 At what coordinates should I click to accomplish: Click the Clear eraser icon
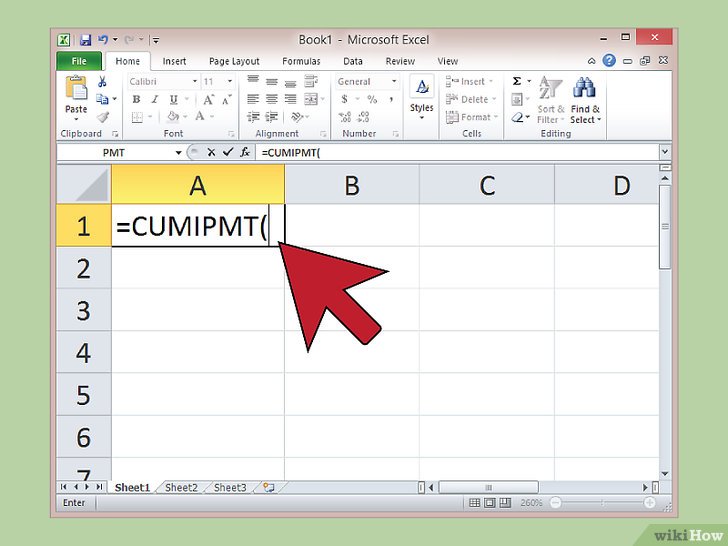click(x=517, y=117)
